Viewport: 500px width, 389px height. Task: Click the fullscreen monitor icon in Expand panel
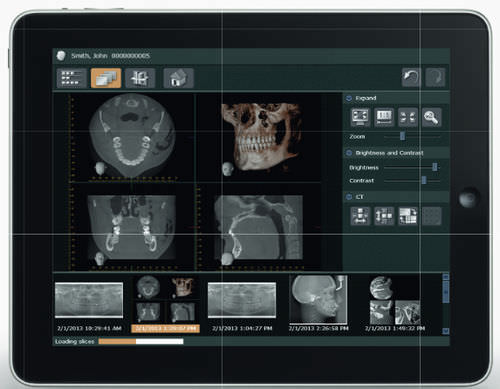point(360,117)
